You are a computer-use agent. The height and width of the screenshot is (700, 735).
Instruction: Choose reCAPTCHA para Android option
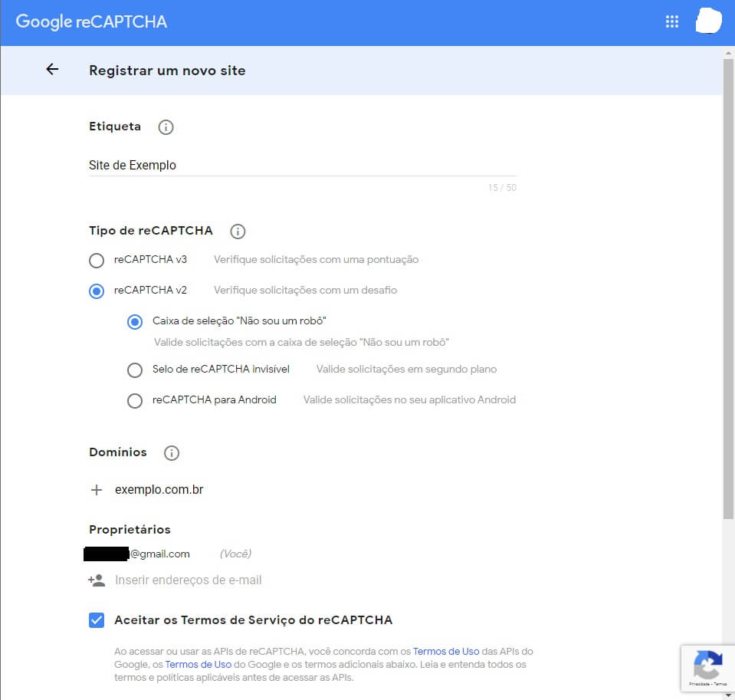135,401
